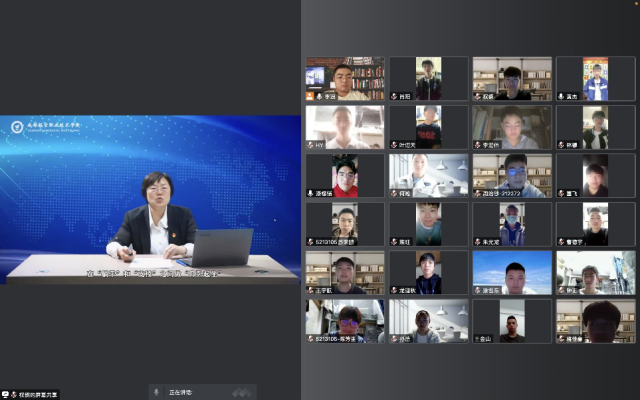Image resolution: width=640 pixels, height=400 pixels.
Task: Click muted mic icon on 肖阳's tile
Action: tap(394, 97)
